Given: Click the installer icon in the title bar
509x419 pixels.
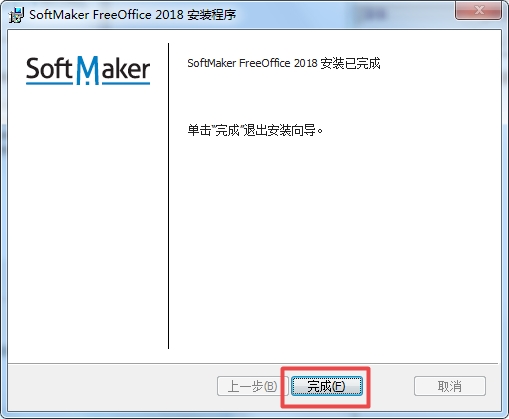Looking at the screenshot, I should [16, 15].
